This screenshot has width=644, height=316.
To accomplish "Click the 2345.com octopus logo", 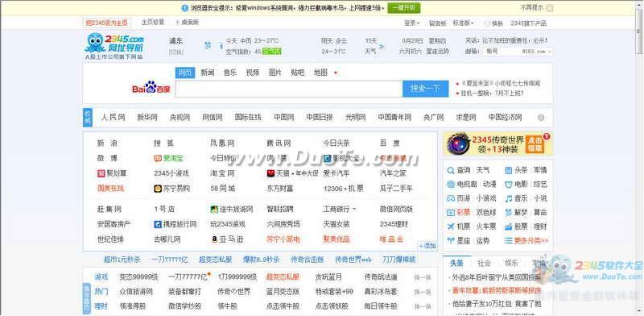I will click(x=114, y=46).
